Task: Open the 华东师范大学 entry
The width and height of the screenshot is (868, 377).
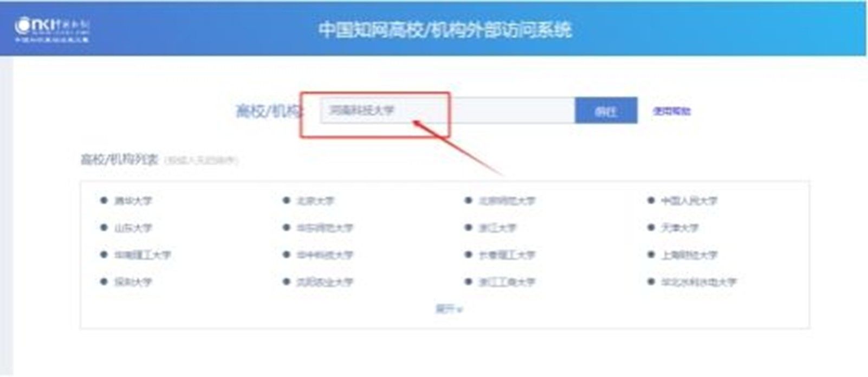Action: 325,228
